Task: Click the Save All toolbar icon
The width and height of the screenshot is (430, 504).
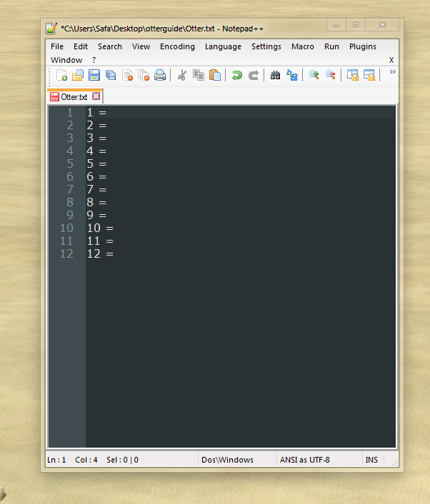Action: tap(111, 75)
